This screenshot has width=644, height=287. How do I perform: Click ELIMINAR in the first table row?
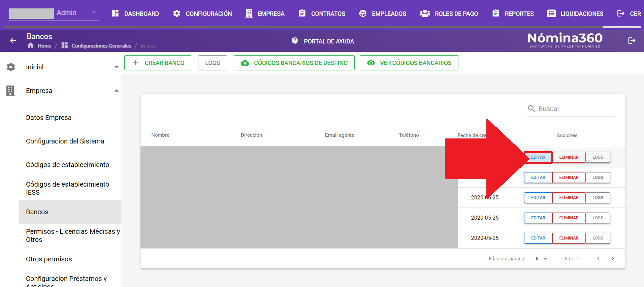click(x=569, y=157)
